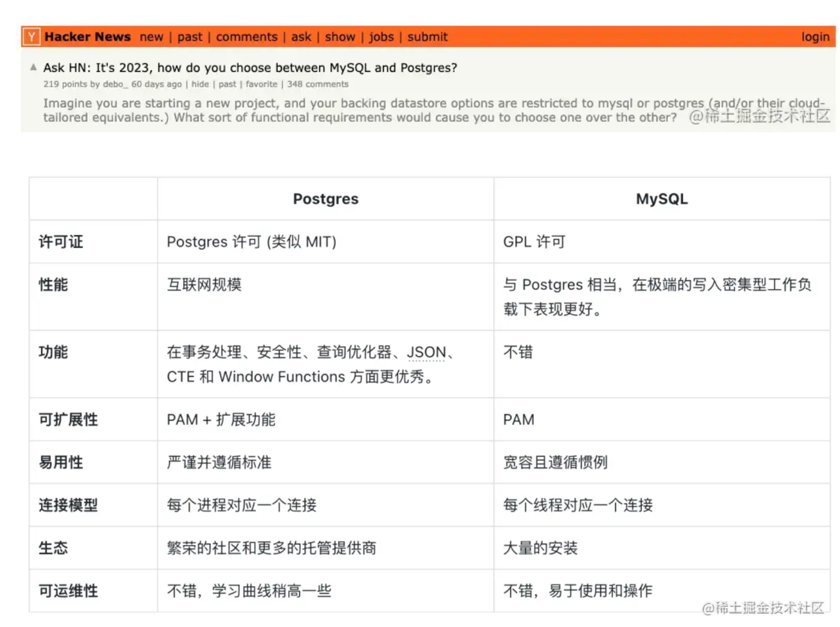Viewport: 840px width, 627px height.
Task: Click the Y Combinator logo icon
Action: 32,36
